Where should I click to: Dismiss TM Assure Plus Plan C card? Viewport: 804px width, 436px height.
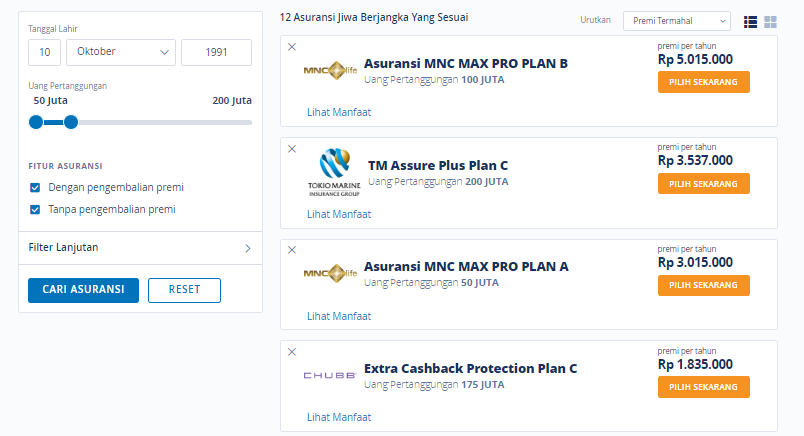pyautogui.click(x=292, y=149)
